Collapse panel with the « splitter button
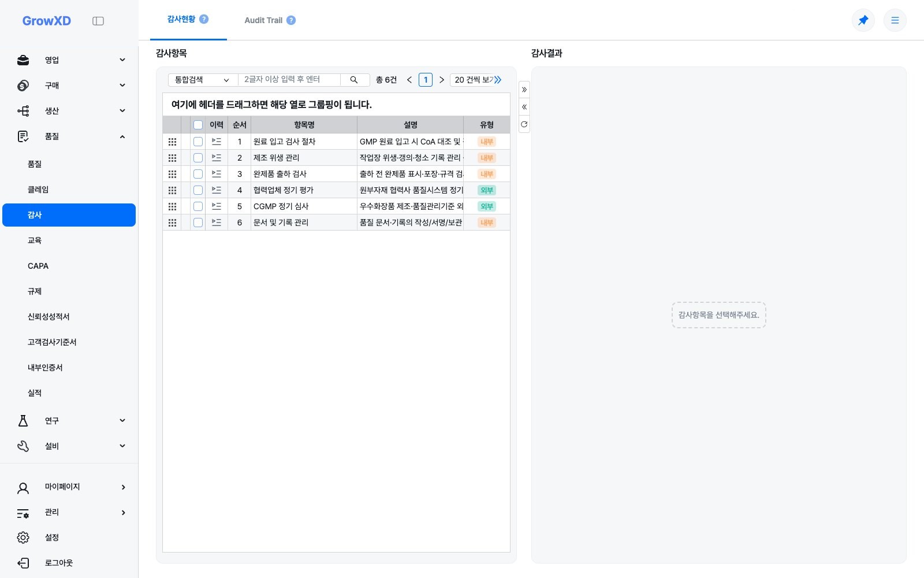The image size is (924, 578). [x=524, y=107]
